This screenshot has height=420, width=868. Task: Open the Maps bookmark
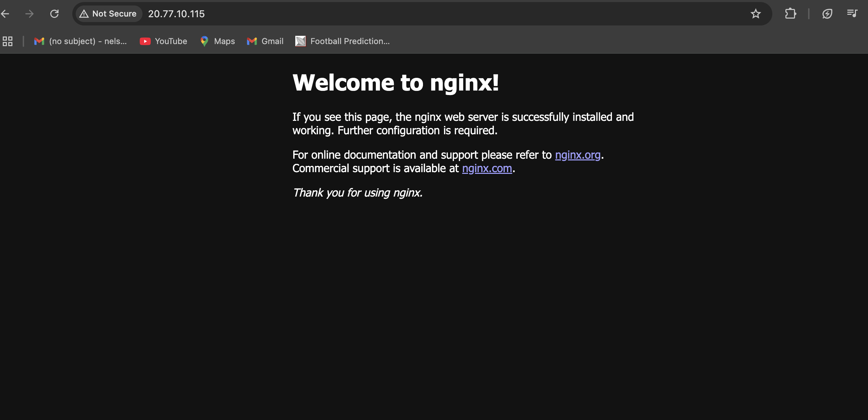(218, 41)
